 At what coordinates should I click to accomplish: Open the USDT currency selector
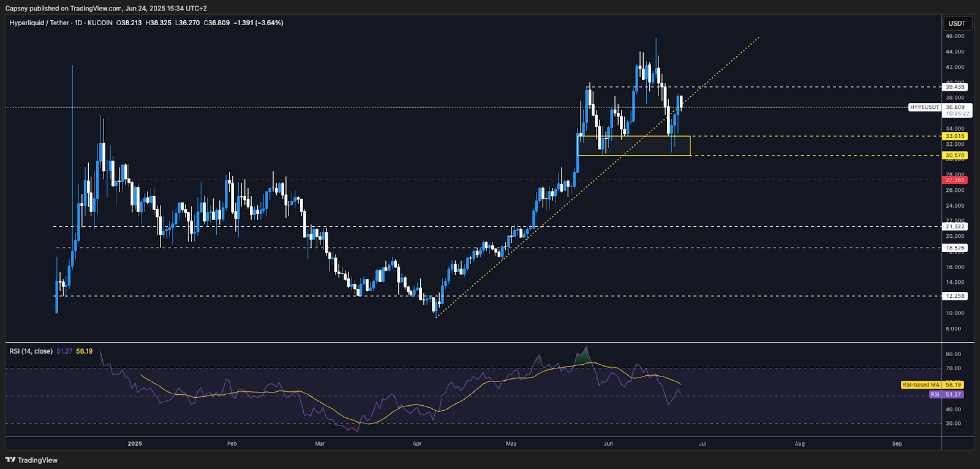point(957,23)
